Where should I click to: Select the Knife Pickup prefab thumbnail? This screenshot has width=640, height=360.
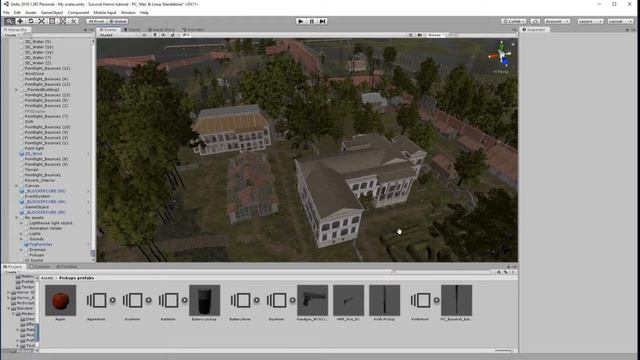point(384,300)
